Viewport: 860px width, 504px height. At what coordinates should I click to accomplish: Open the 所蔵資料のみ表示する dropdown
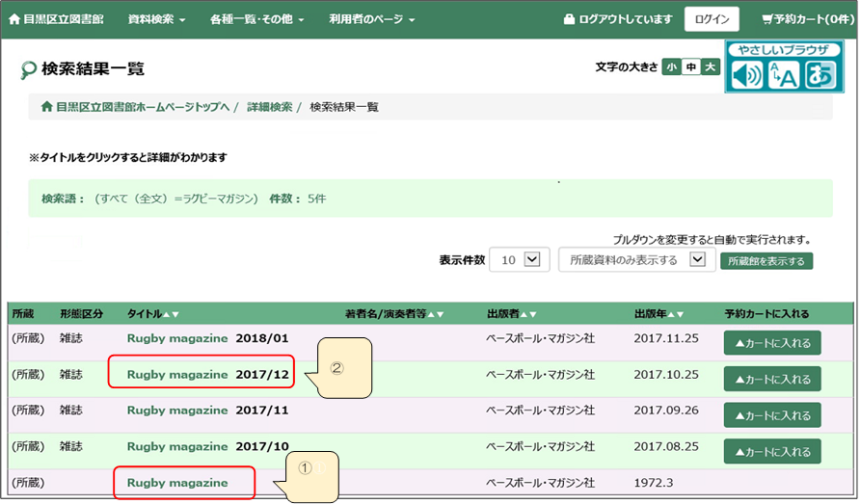point(636,260)
